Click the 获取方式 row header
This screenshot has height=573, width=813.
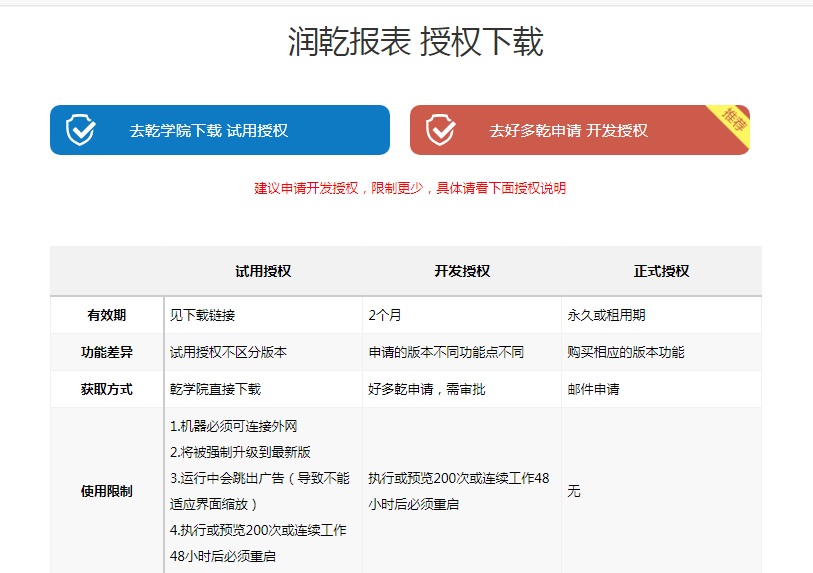coord(107,389)
